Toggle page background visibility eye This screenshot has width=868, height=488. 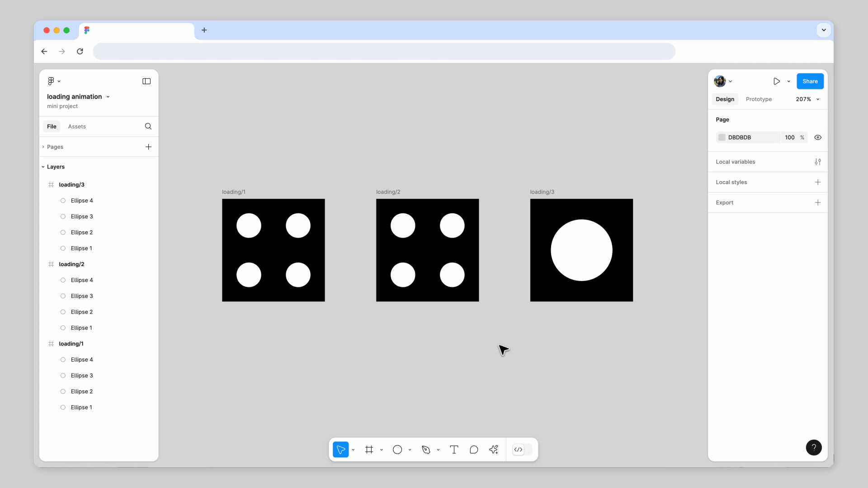(818, 137)
